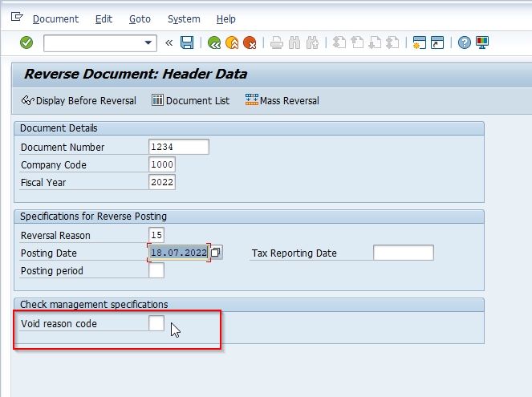
Task: Click the Last Page icon
Action: tap(392, 43)
